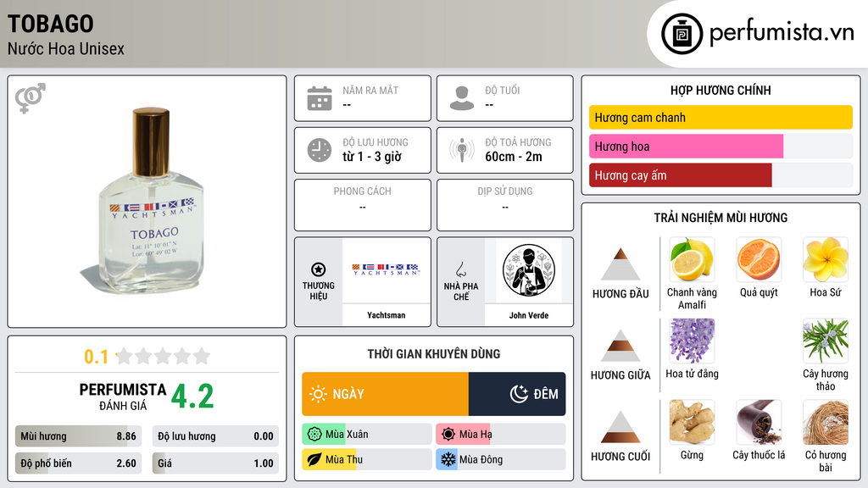868x488 pixels.
Task: Click the Hợp hương chính heading
Action: point(721,90)
